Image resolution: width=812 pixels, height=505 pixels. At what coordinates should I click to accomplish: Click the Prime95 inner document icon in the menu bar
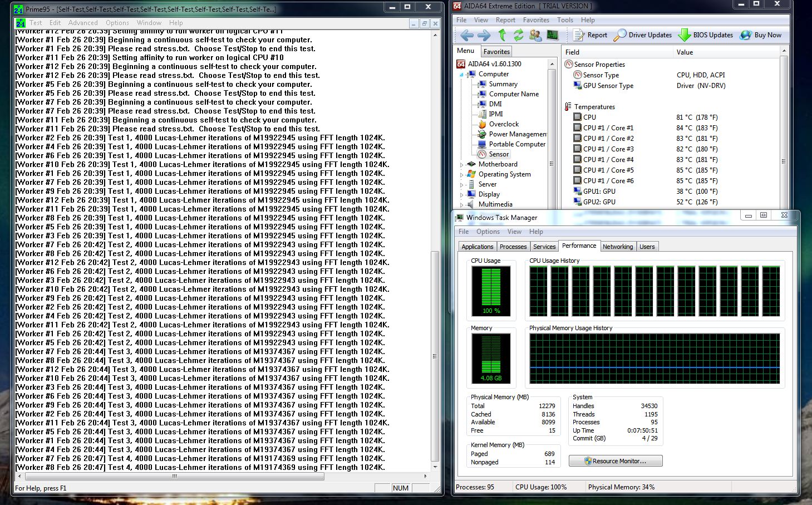(21, 23)
